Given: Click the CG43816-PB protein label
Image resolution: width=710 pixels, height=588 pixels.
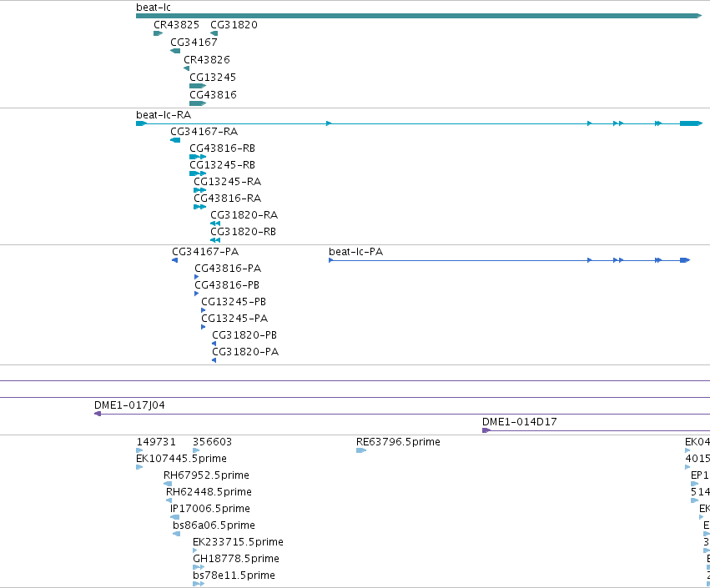Looking at the screenshot, I should [227, 285].
